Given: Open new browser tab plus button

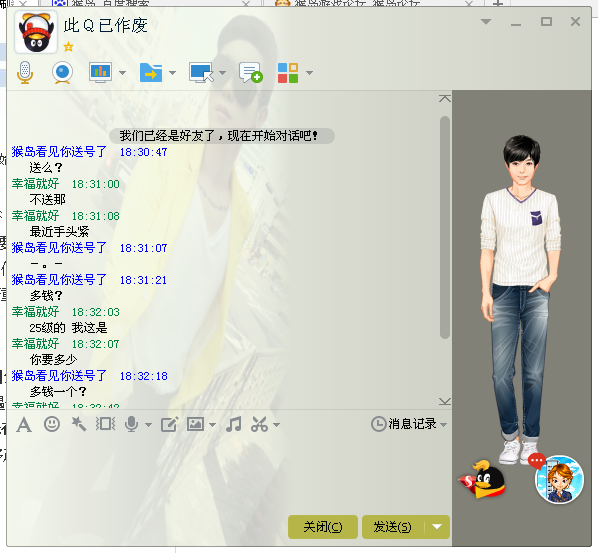Looking at the screenshot, I should [498, 3].
